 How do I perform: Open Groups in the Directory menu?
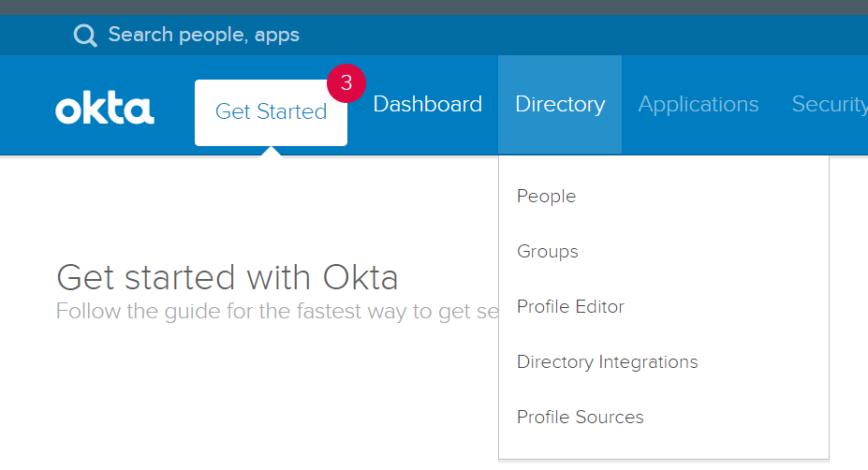[548, 252]
